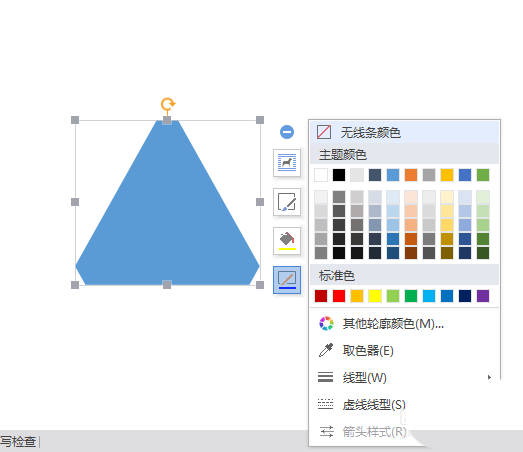Click the right-middle resize handle of shape
The width and height of the screenshot is (523, 452).
(260, 202)
